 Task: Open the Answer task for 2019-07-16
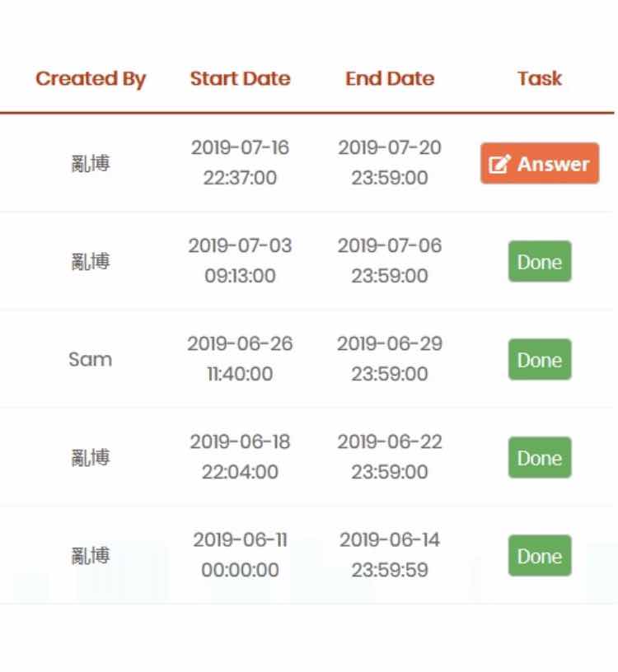point(540,163)
